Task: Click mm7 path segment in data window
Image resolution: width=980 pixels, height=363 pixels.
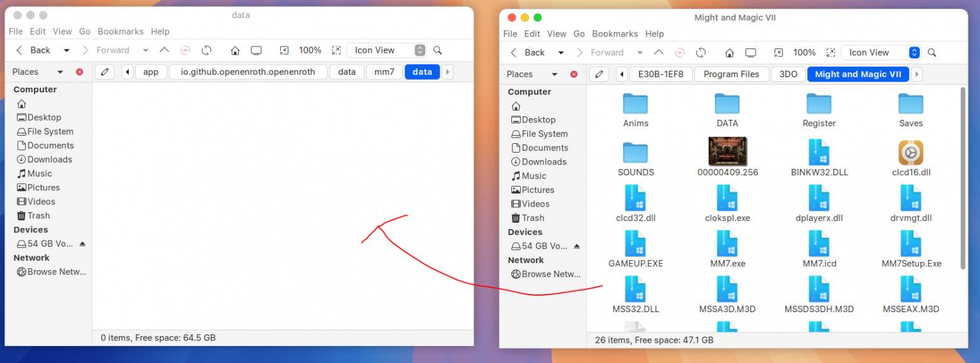Action: 384,72
